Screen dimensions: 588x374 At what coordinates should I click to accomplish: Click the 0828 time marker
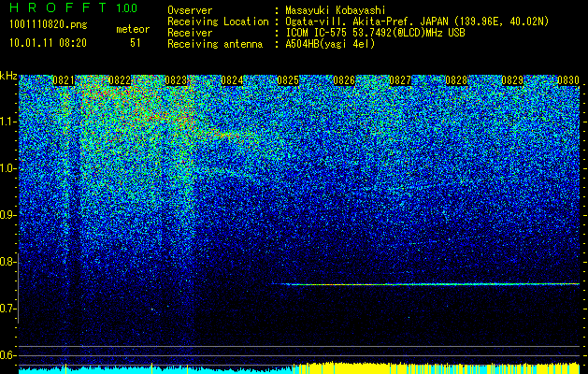coord(456,80)
